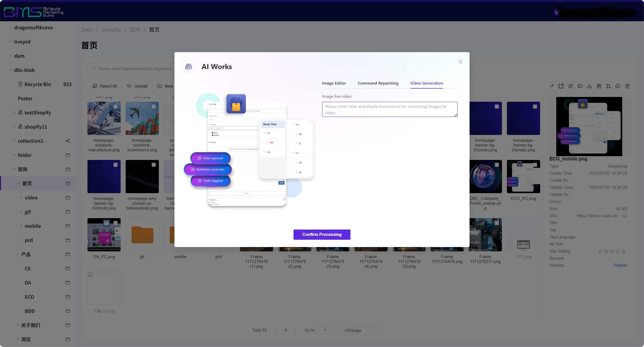
Task: Click the AI sparkle icon in toolbar
Action: tap(551, 86)
